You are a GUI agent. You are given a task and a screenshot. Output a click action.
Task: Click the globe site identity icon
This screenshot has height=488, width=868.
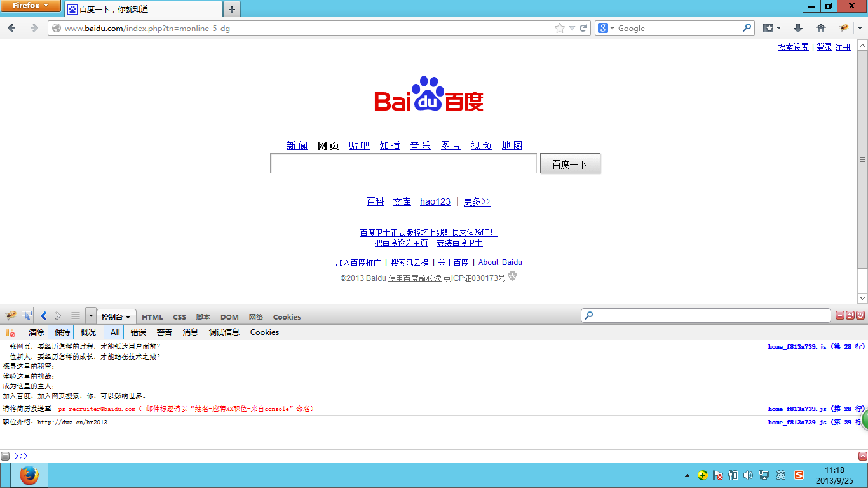point(56,28)
